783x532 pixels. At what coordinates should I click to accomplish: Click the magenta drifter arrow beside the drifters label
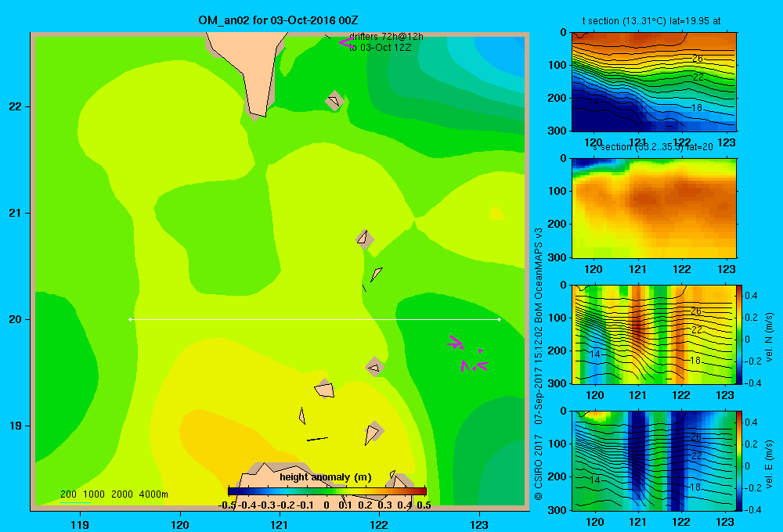[x=345, y=42]
